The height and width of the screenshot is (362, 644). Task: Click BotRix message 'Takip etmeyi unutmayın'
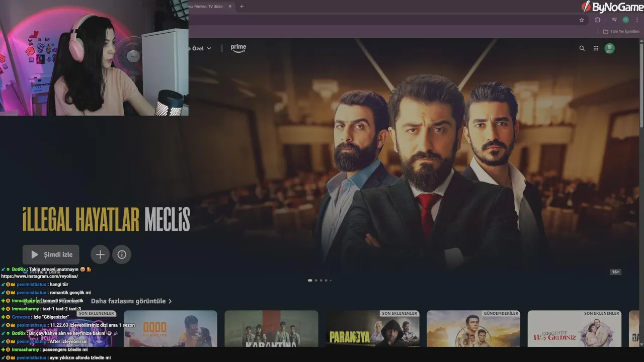[46, 269]
